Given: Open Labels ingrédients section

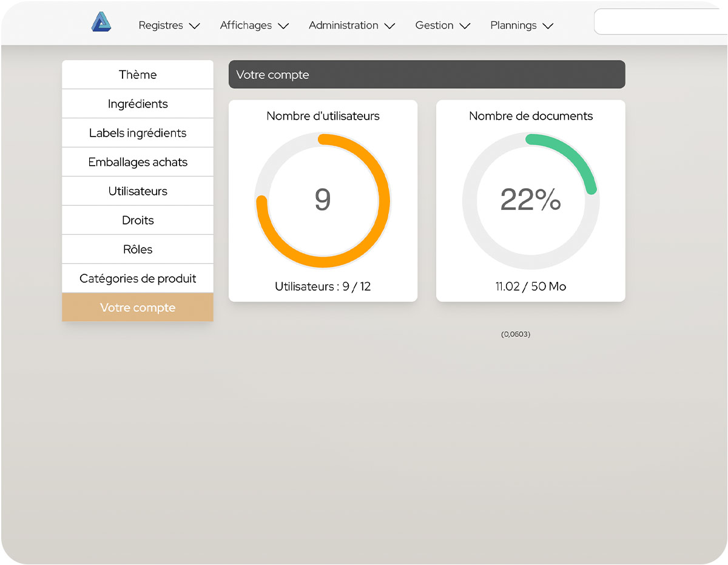Looking at the screenshot, I should pos(138,133).
